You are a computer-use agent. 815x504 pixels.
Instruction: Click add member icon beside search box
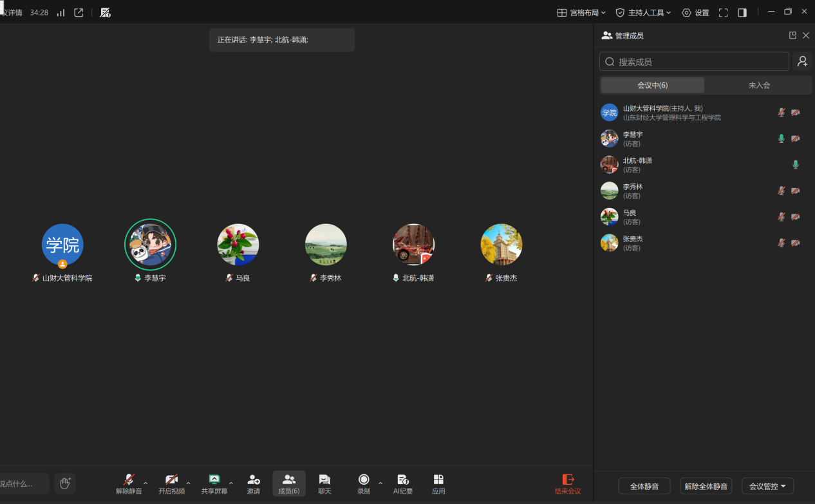pos(802,62)
